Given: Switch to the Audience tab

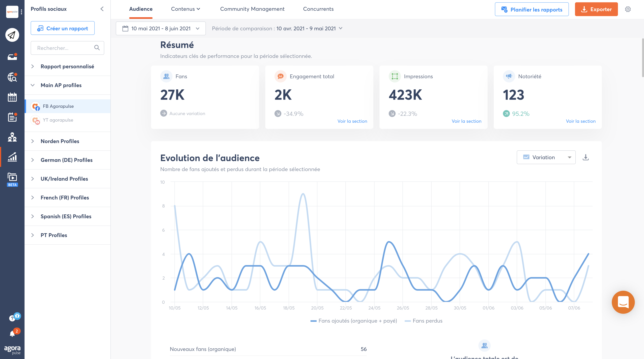Looking at the screenshot, I should pos(141,9).
